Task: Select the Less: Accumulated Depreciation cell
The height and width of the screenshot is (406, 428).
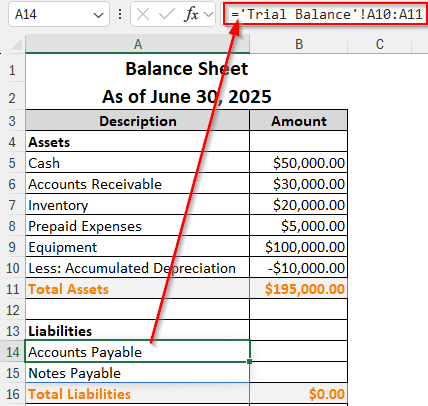Action: [x=138, y=268]
